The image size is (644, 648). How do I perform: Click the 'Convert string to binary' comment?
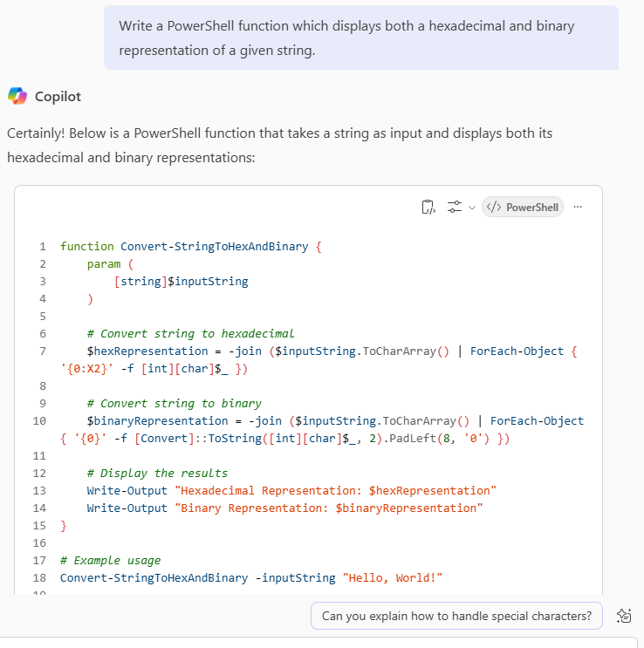pos(174,403)
